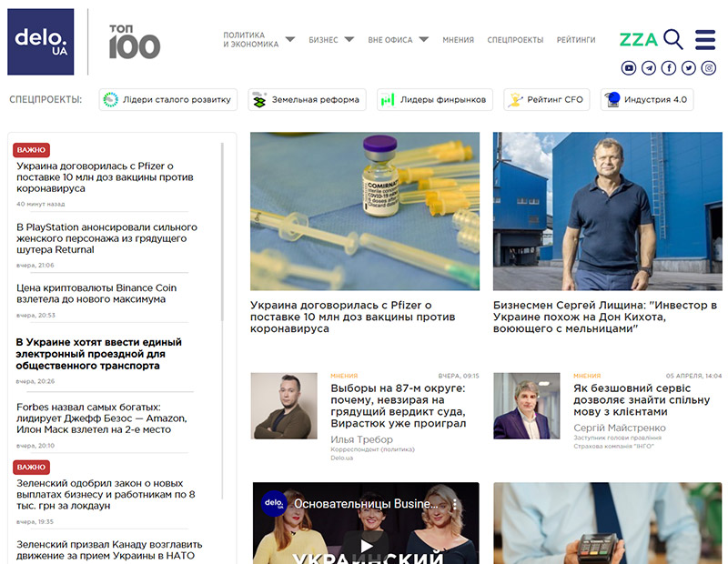Click the green ZZA logo
Image resolution: width=728 pixels, height=564 pixels.
(638, 39)
